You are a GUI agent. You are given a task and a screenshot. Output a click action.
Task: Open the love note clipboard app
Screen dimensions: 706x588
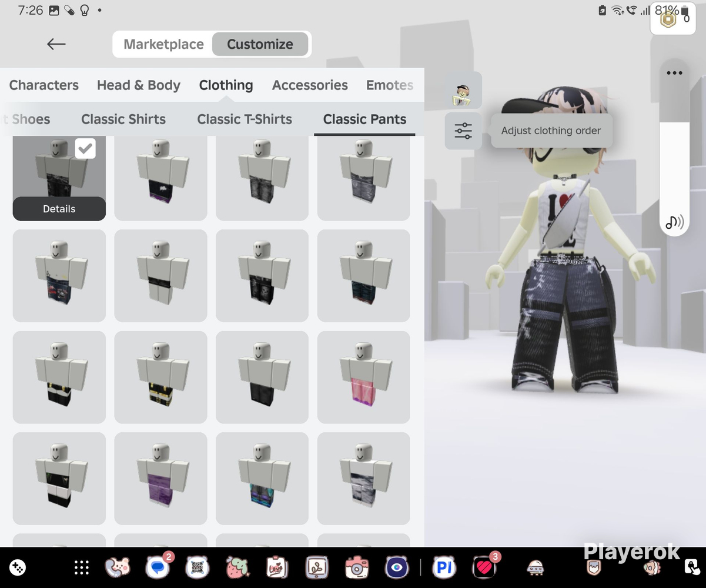click(277, 567)
